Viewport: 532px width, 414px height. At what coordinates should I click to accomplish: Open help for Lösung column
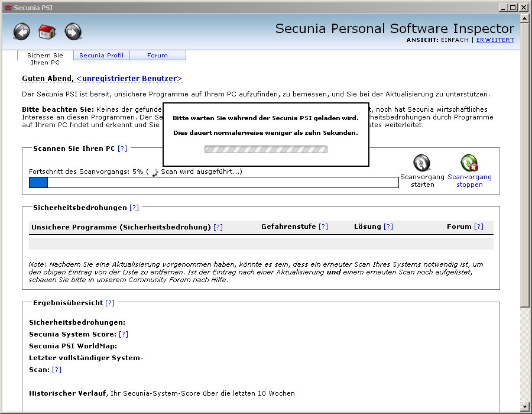388,227
